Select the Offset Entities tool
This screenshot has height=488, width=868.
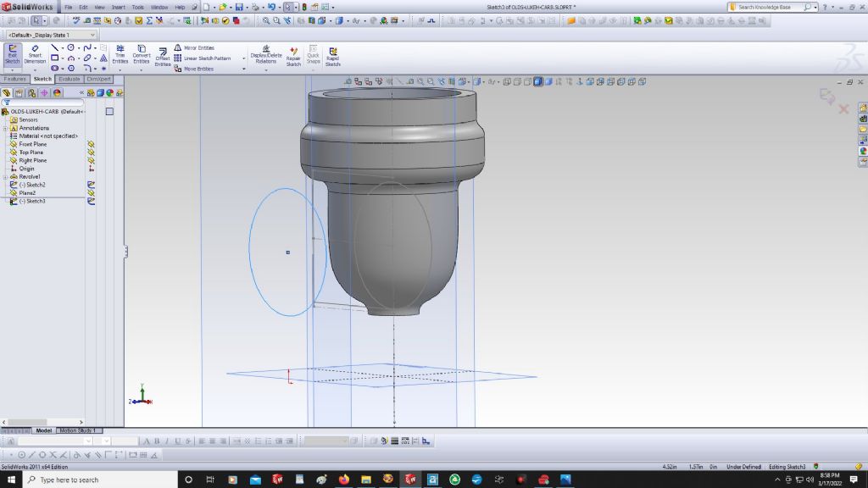coord(162,57)
